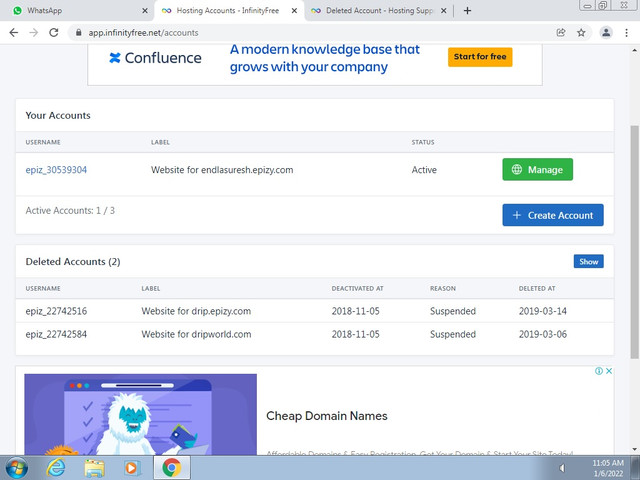Click the padlock site info icon
Screen dimensions: 640x480
point(79,33)
